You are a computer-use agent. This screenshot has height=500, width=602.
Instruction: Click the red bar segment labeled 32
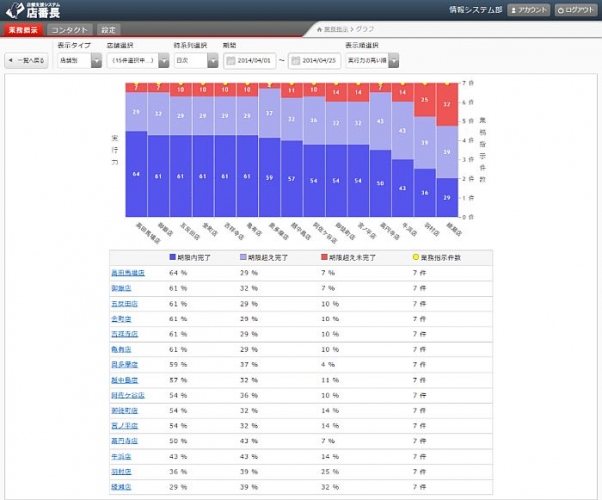tap(447, 104)
